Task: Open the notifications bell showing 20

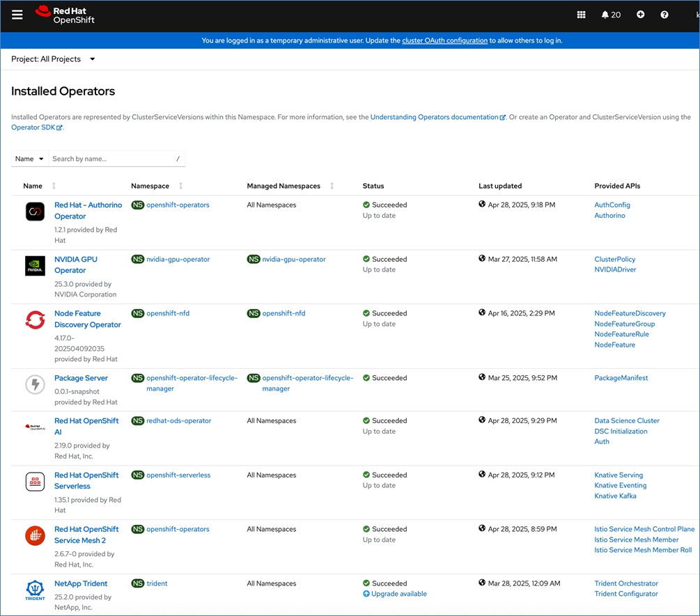Action: coord(611,15)
